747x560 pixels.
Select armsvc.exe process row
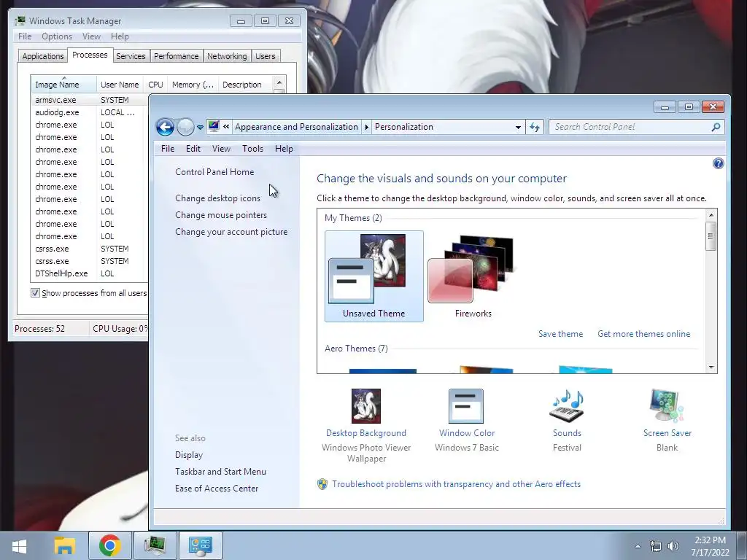(x=90, y=100)
